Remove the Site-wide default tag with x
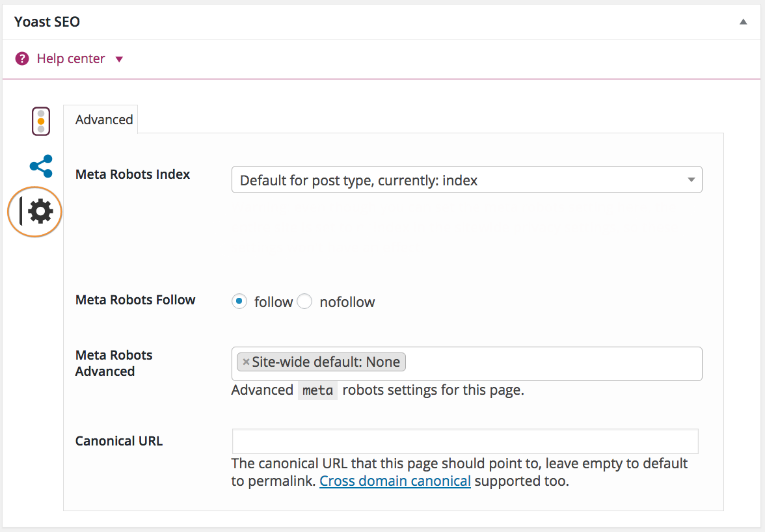The width and height of the screenshot is (765, 532). [246, 362]
